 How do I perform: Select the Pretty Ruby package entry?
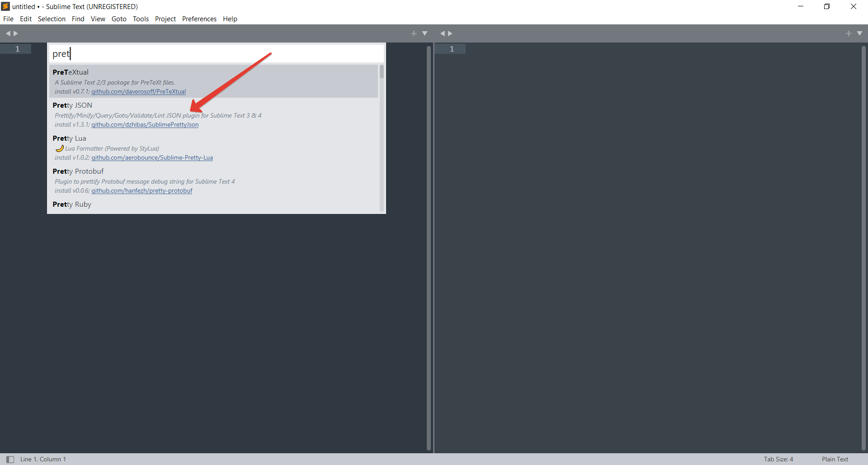[213, 204]
